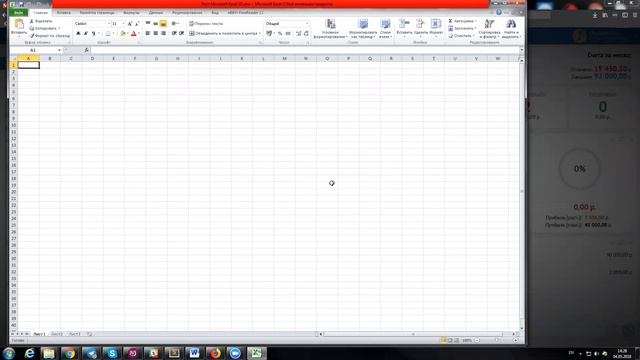Open Conditional Formatting (Условное форматирование)
The width and height of the screenshot is (640, 360).
pos(330,29)
